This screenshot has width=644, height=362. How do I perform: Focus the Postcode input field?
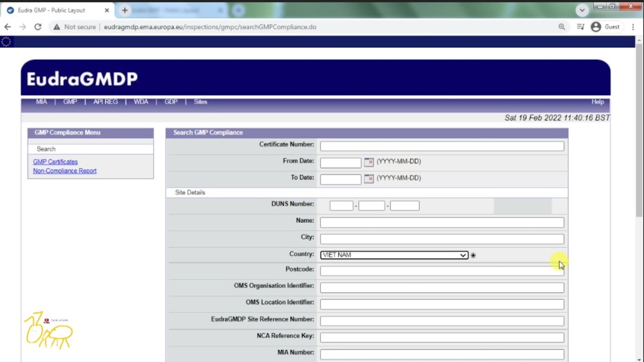pyautogui.click(x=442, y=271)
